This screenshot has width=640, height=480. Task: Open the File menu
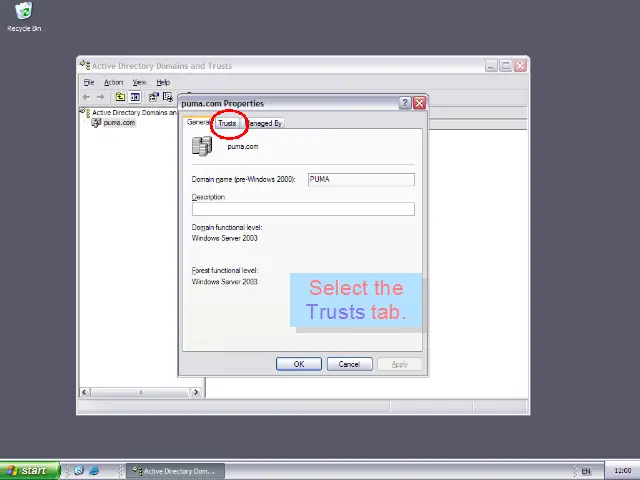click(89, 82)
